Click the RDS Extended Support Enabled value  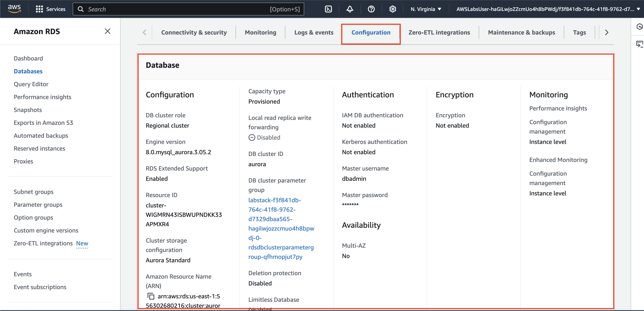[156, 179]
